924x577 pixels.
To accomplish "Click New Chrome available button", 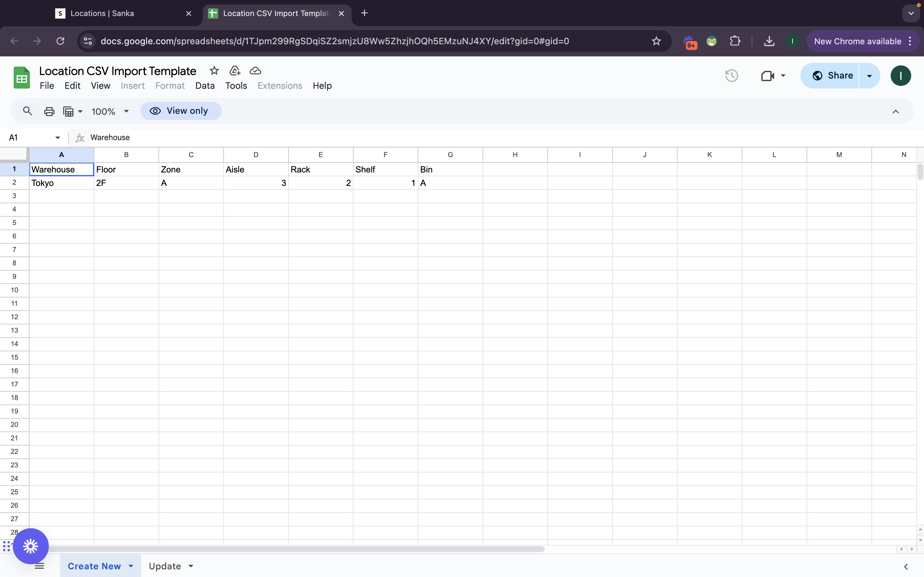I will pos(858,41).
